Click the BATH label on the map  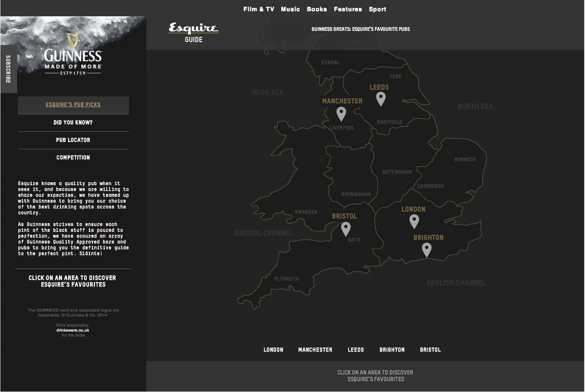click(x=354, y=240)
